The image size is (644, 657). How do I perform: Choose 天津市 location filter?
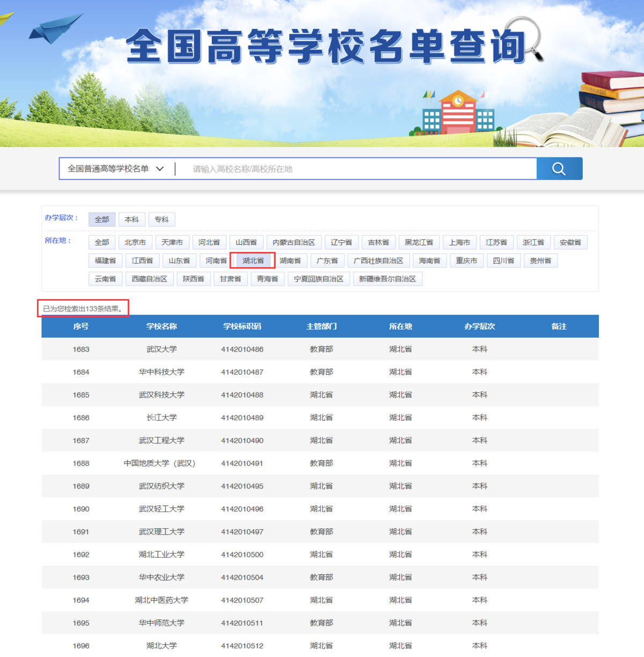172,243
